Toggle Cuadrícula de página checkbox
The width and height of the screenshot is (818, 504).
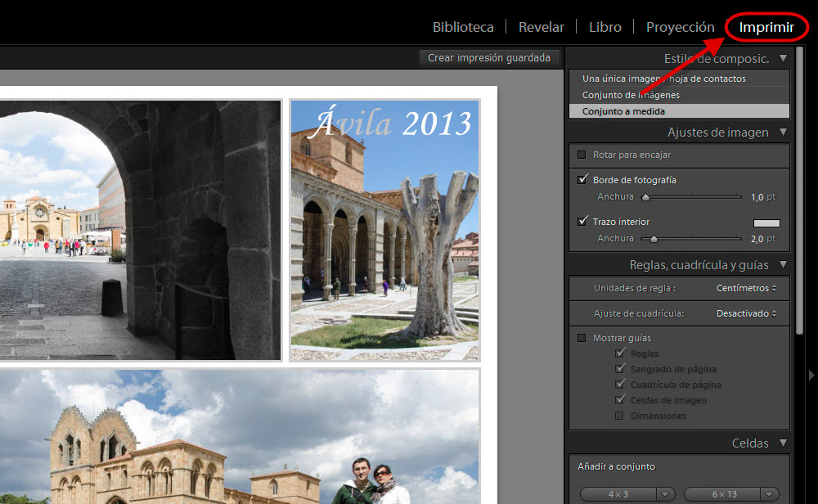coord(619,385)
